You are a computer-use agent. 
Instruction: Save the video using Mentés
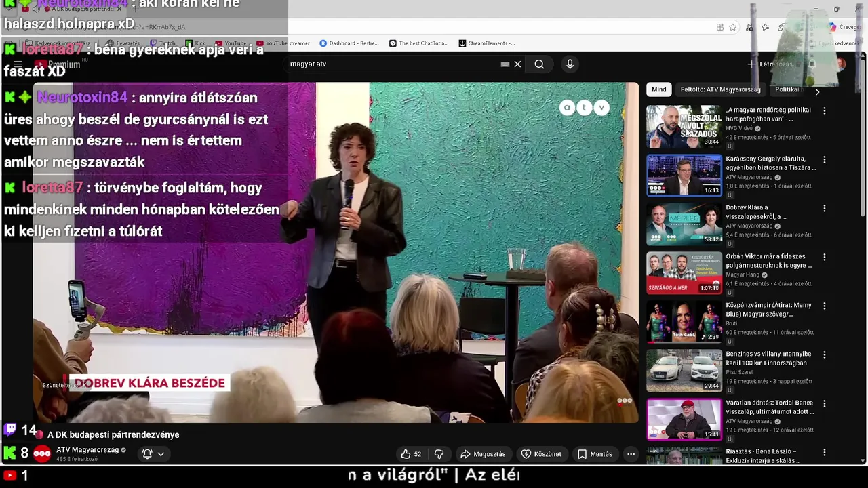pos(594,454)
